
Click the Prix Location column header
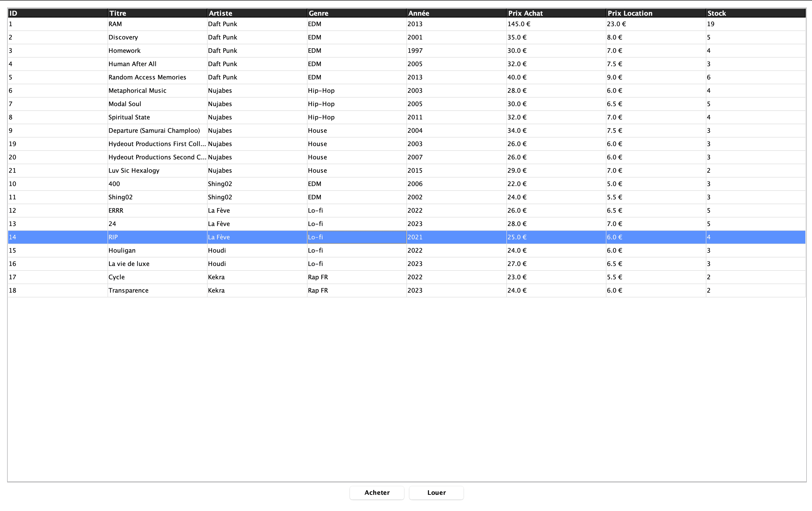(656, 13)
